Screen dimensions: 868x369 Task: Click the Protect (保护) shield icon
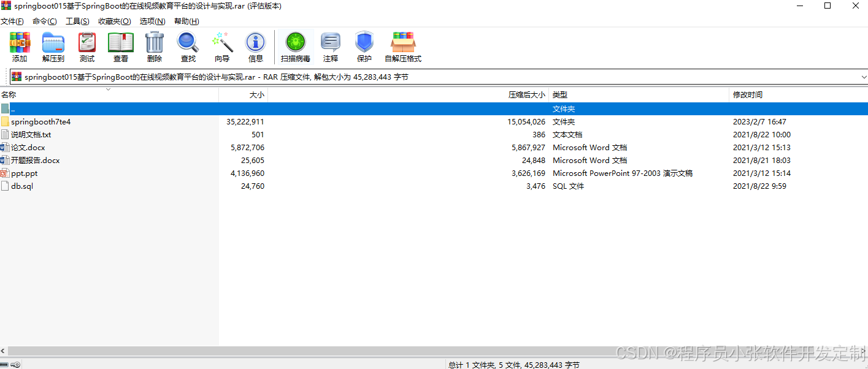coord(364,47)
